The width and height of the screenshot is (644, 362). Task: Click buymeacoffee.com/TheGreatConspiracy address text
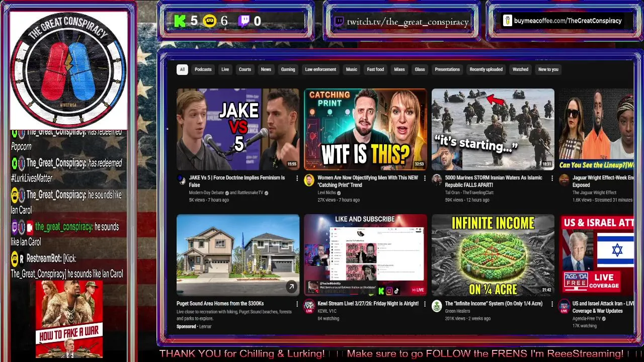click(568, 21)
